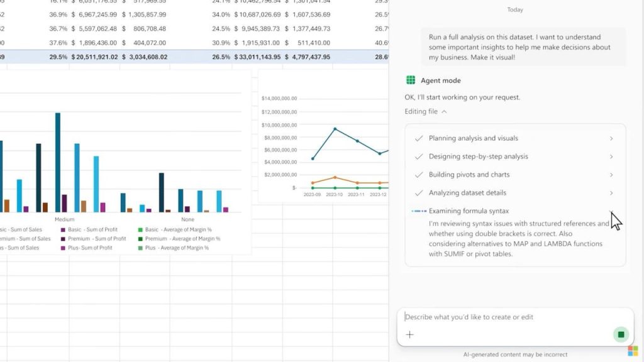Click the Building pivots checkmark icon
Image resolution: width=644 pixels, height=362 pixels.
[418, 175]
